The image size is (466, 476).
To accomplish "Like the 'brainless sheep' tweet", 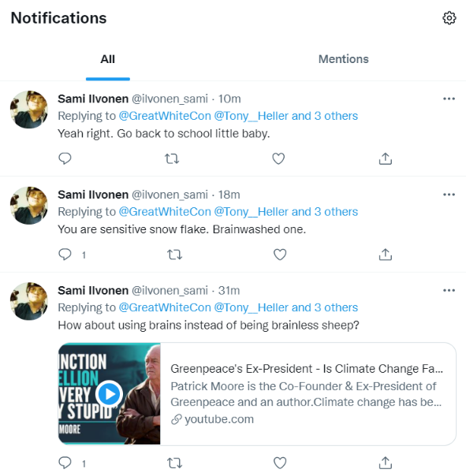I will (x=280, y=463).
